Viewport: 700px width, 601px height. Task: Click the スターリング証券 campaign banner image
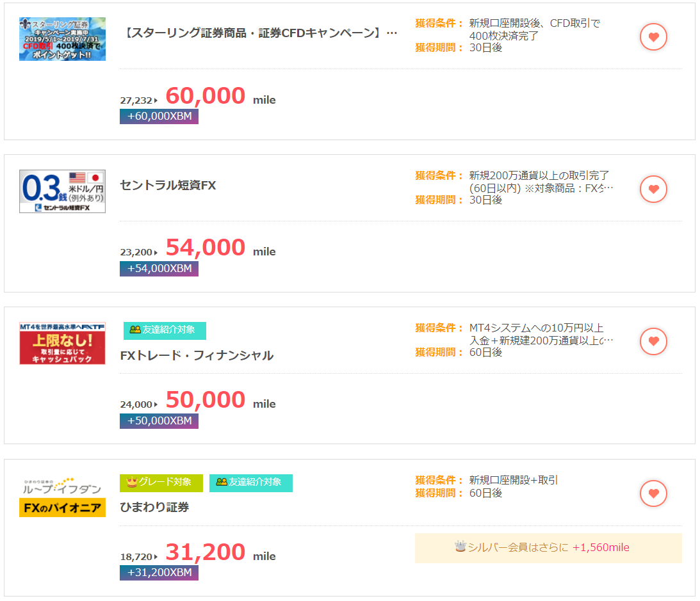pos(62,38)
